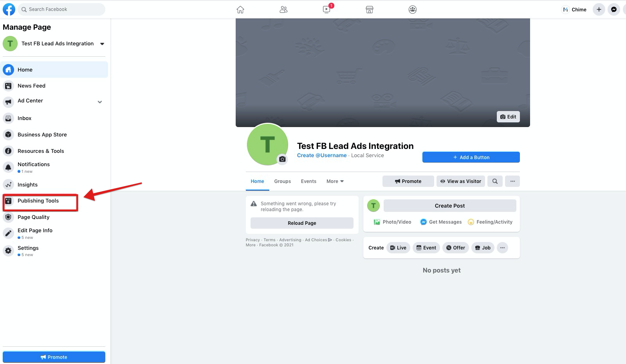The image size is (626, 364).
Task: Expand the Ad Center section chevron
Action: coord(100,102)
